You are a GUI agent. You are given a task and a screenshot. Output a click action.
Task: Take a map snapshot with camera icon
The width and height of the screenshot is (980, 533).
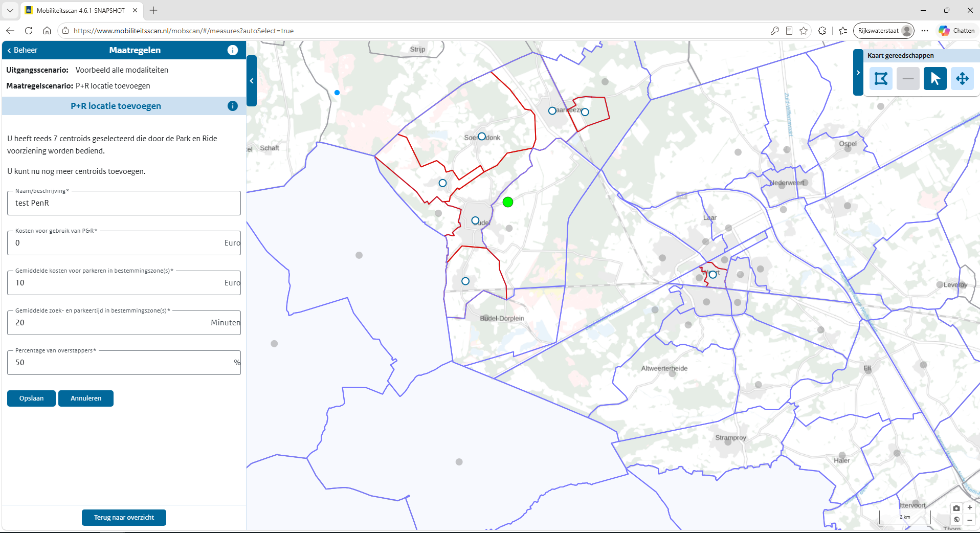pos(956,508)
